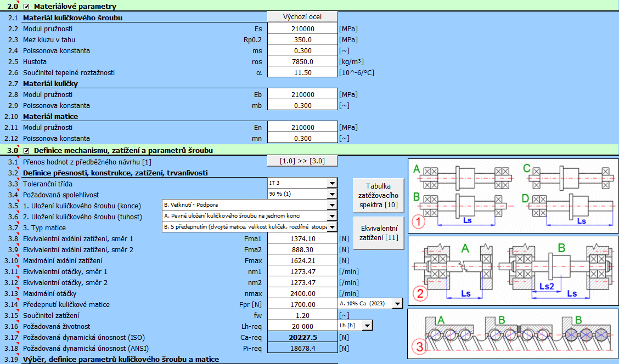Select Eb modul pružnosti kuličky field

pyautogui.click(x=303, y=95)
